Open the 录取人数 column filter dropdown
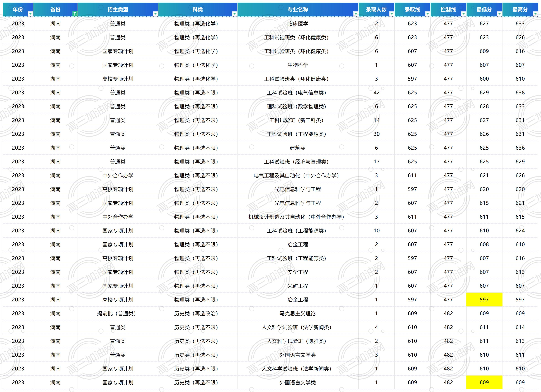This screenshot has height=392, width=541. tap(392, 14)
